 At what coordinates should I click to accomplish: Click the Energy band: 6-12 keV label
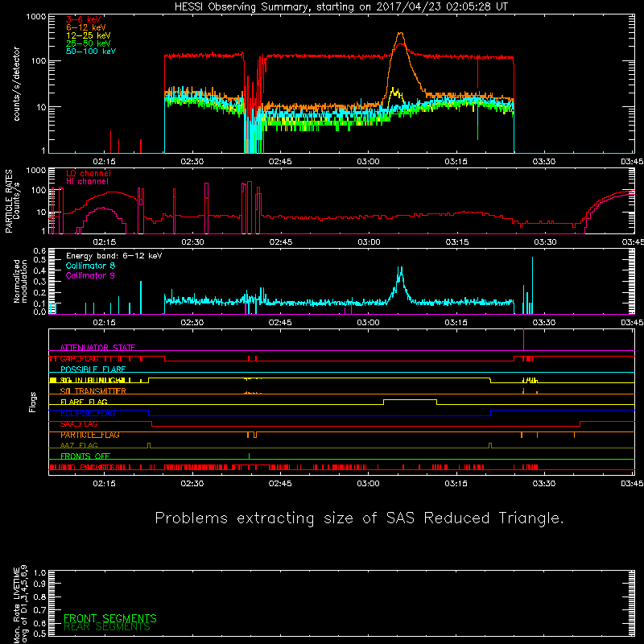click(x=114, y=256)
